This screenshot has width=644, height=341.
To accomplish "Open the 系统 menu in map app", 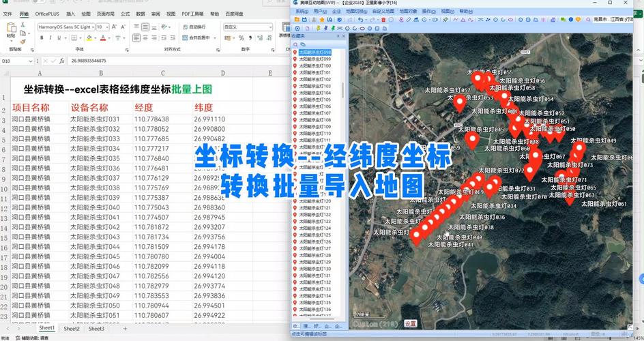I will click(x=302, y=11).
